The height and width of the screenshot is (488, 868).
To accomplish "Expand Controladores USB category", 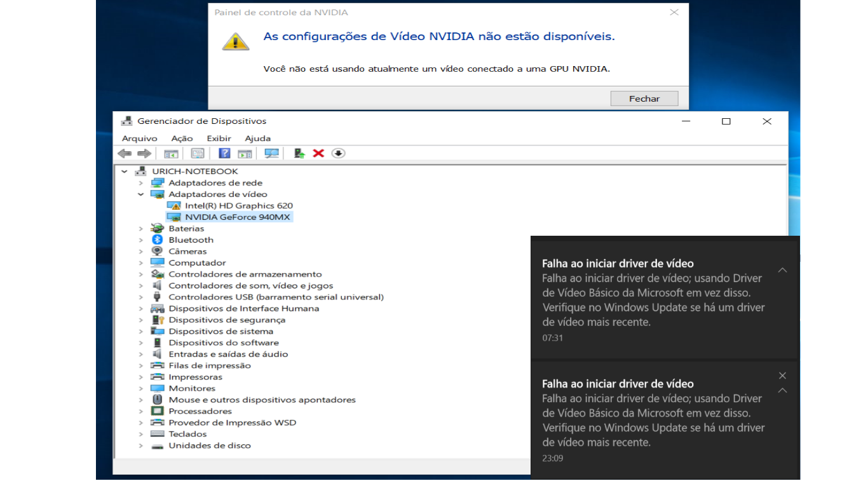I will tap(141, 297).
